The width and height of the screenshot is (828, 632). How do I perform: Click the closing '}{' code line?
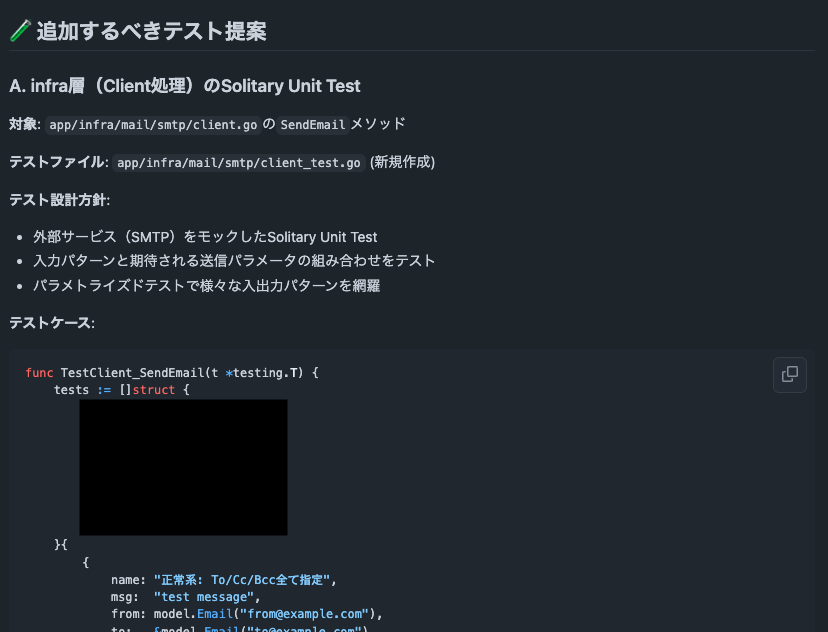61,544
